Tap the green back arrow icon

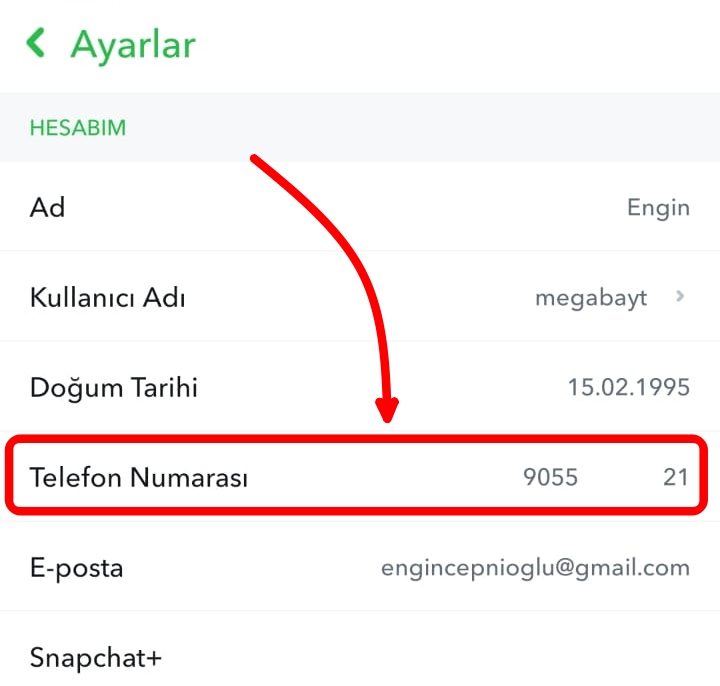click(x=37, y=43)
